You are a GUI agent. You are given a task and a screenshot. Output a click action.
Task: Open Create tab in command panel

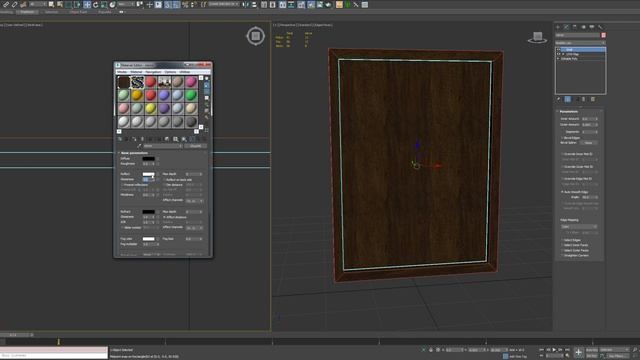coord(558,27)
